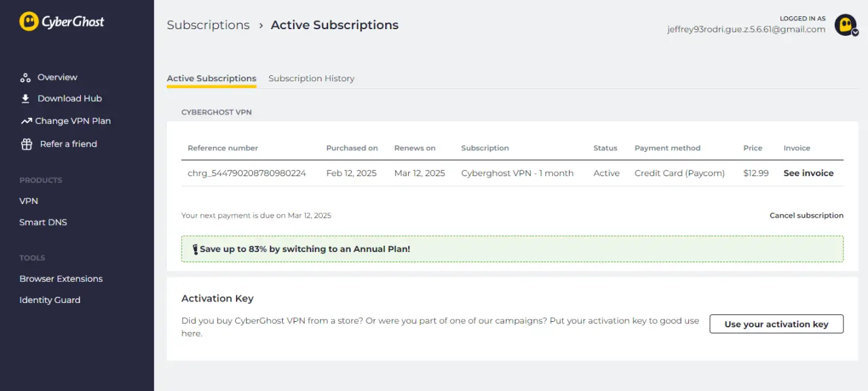Open the Subscription History tab
The height and width of the screenshot is (391, 868).
311,79
